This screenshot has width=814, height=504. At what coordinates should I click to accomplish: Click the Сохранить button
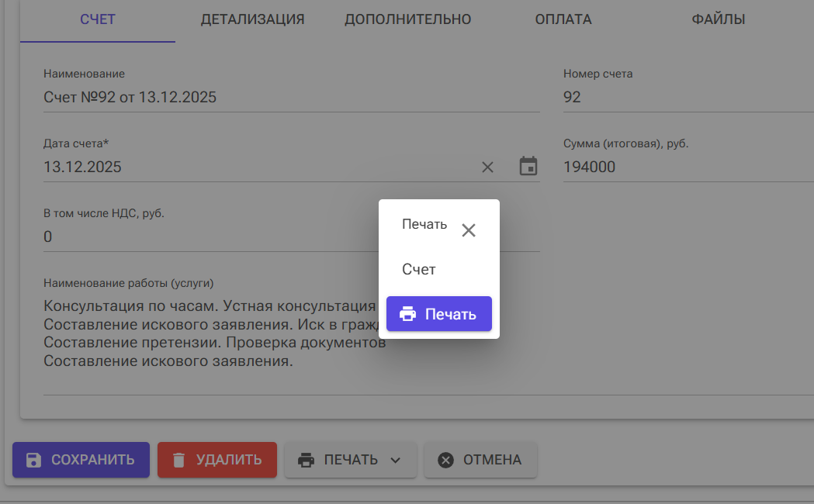tap(81, 460)
